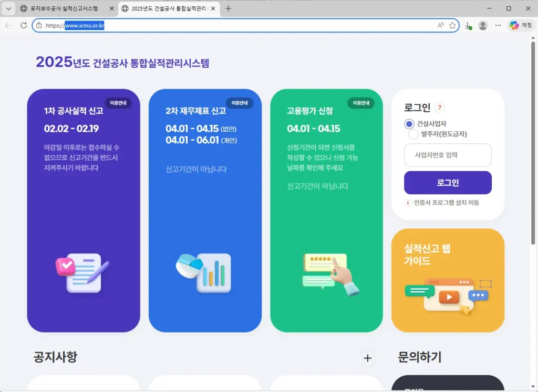Viewport: 538px width, 392px height.
Task: Open the tab list chevron dropdown
Action: pos(8,8)
